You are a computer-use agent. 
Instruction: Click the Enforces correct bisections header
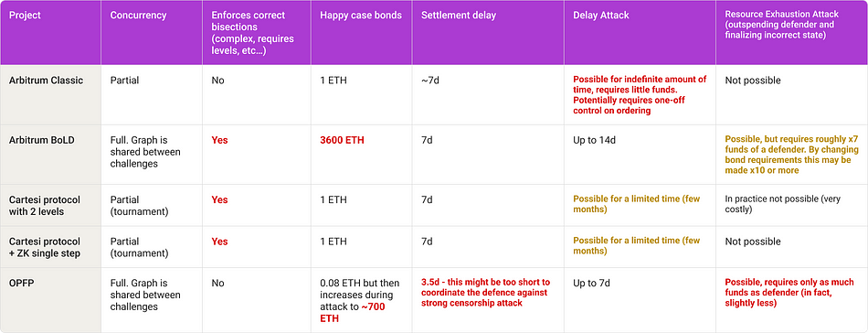tap(252, 33)
